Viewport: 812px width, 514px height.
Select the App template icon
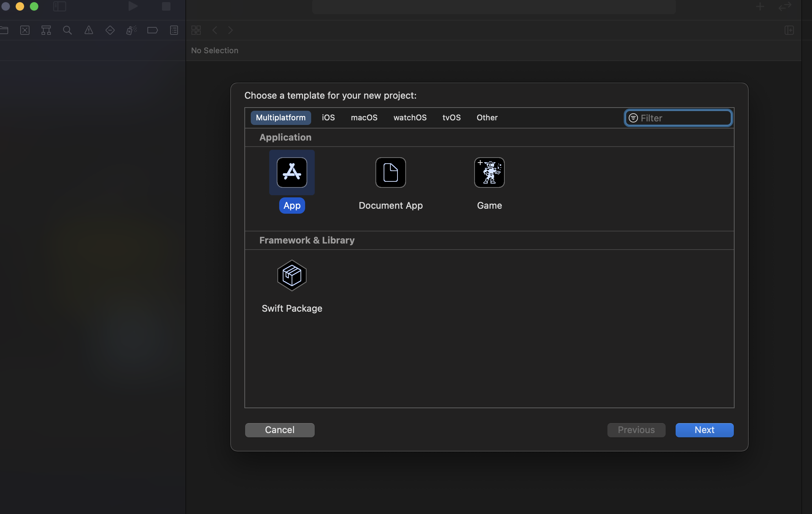pyautogui.click(x=292, y=173)
